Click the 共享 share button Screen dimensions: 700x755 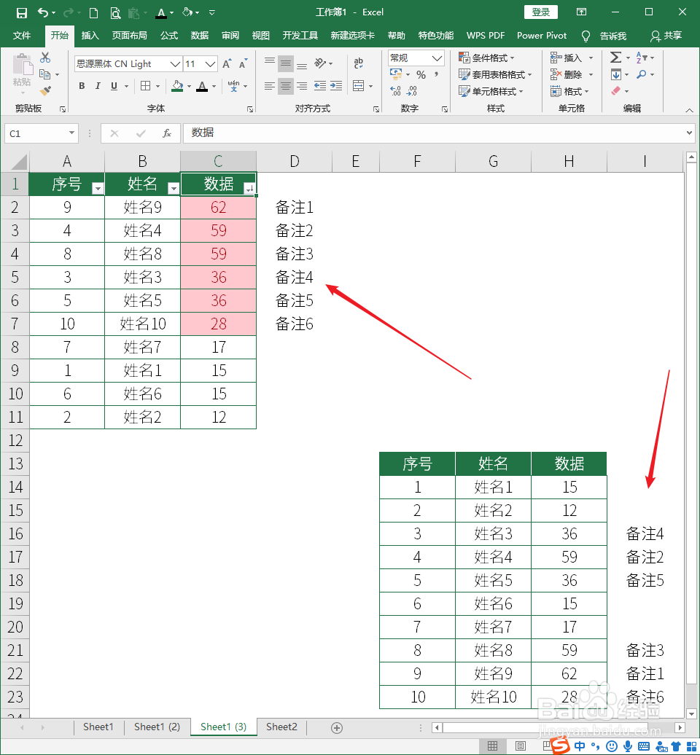pyautogui.click(x=666, y=36)
